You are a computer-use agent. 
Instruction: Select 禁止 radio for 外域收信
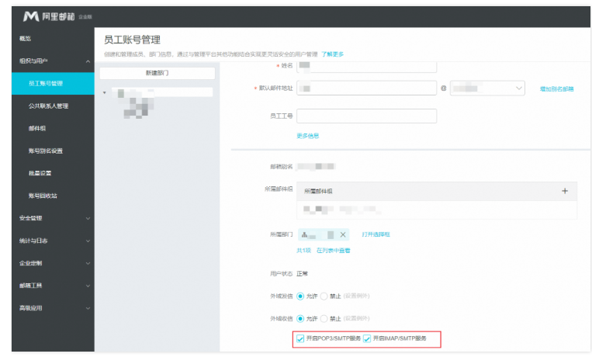click(324, 318)
